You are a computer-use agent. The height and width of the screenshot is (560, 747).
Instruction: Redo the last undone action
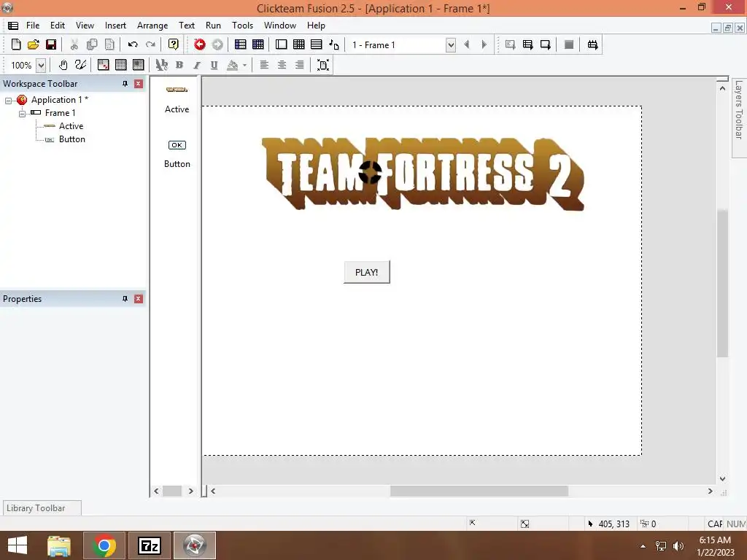(150, 44)
